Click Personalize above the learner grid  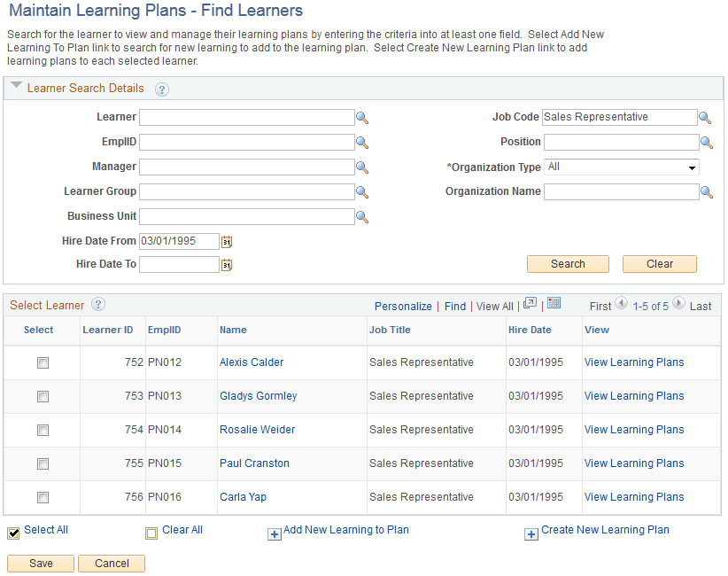click(403, 305)
